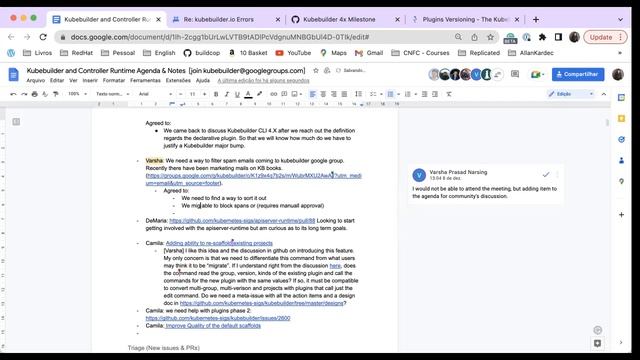This screenshot has height=360, width=640.
Task: Collapse the menus with the up chevron
Action: (604, 94)
